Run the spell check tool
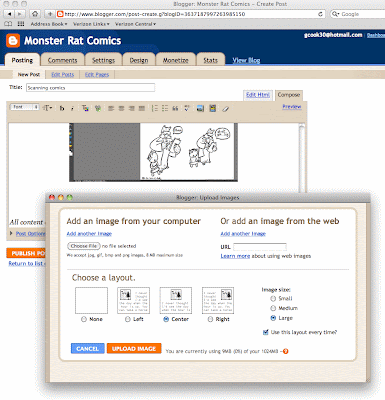The image size is (385, 400). coord(186,108)
